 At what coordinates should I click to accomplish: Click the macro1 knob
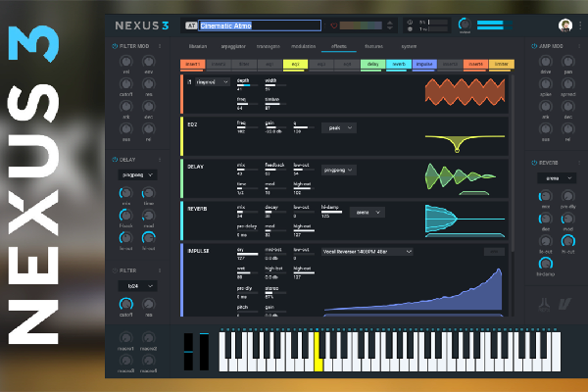126,337
